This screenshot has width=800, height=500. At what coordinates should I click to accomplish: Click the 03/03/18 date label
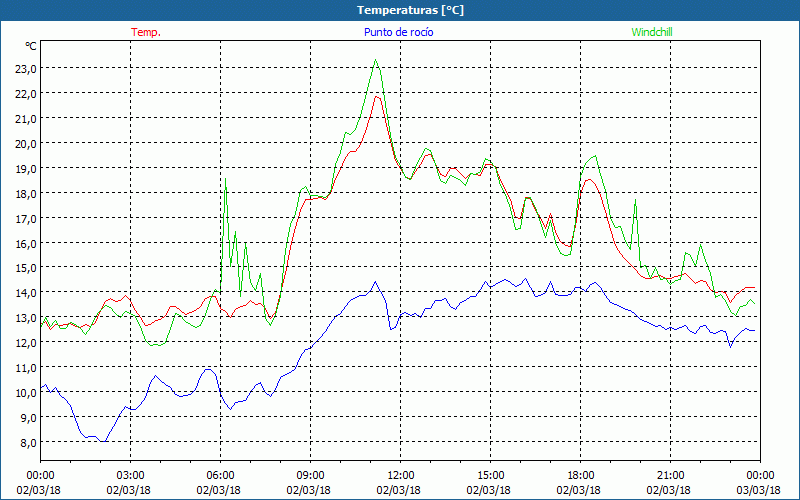coord(759,490)
